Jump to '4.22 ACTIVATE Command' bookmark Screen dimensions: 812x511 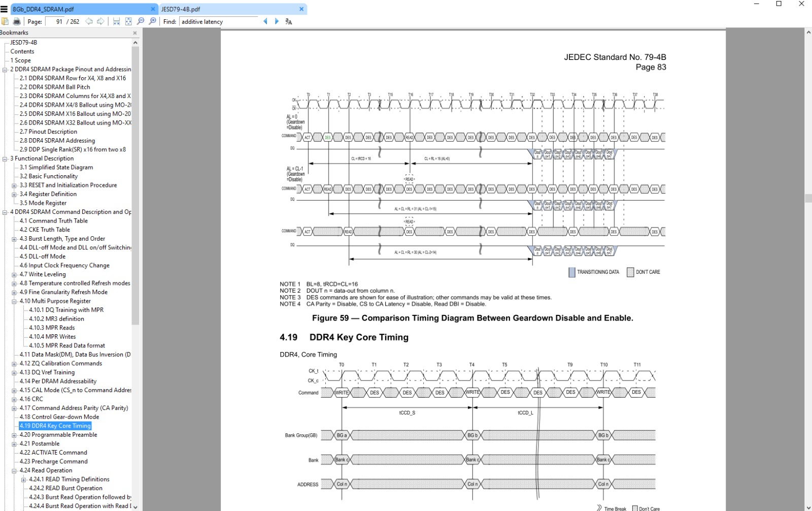pos(53,453)
